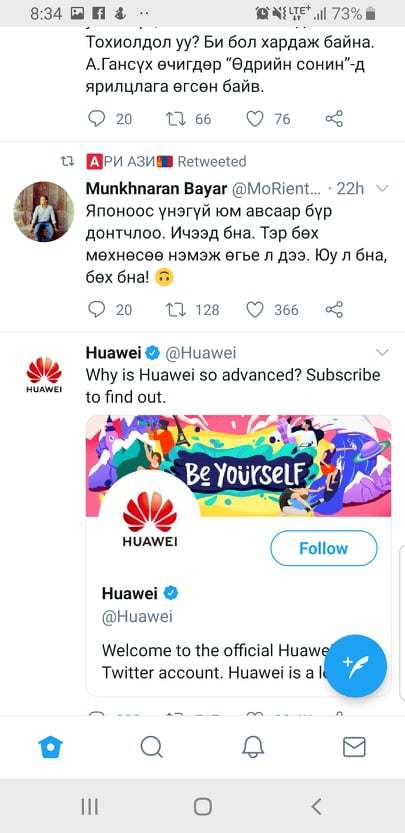This screenshot has width=405, height=833.
Task: Tap the Android back navigation button
Action: (x=316, y=806)
